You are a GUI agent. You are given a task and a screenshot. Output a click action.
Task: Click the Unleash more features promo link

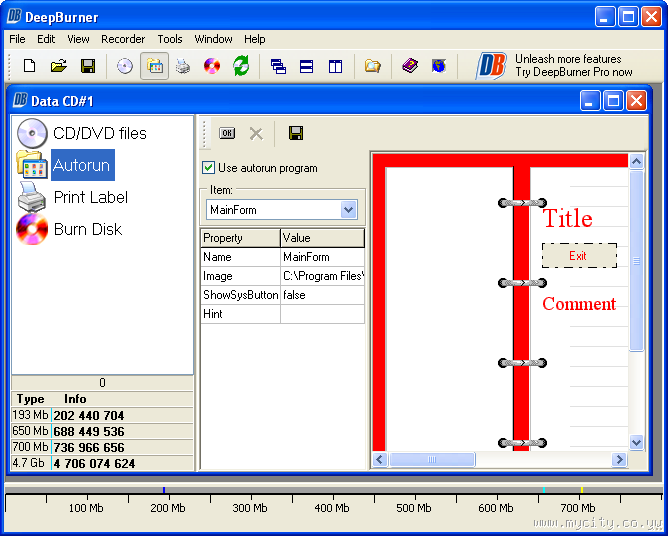pos(573,65)
